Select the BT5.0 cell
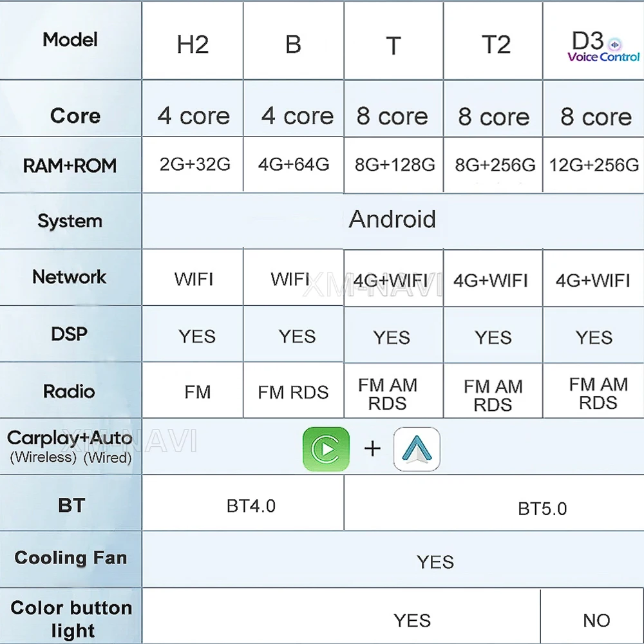 542,509
